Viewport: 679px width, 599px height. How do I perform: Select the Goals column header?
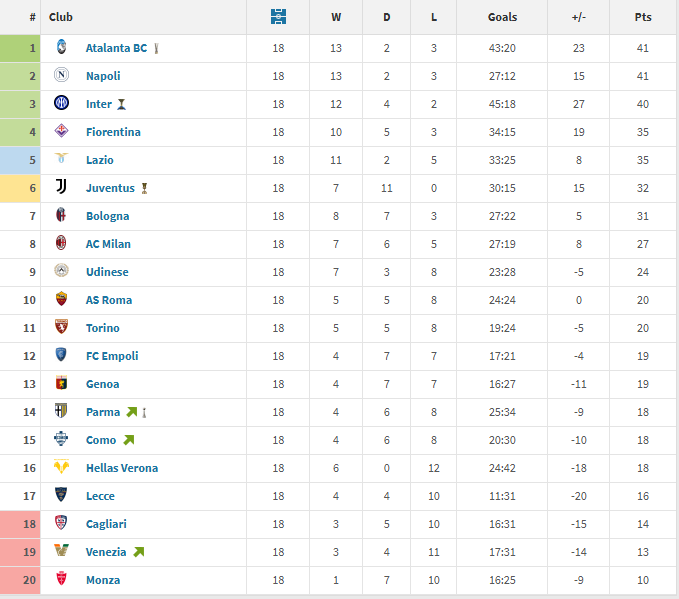click(502, 17)
